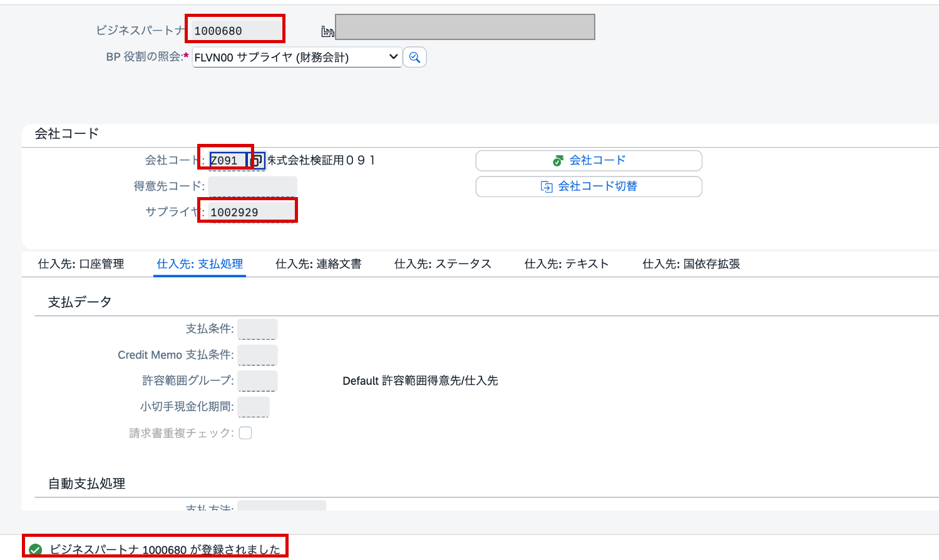
Task: Toggle the 請求書重複チェック checkbox
Action: click(245, 433)
